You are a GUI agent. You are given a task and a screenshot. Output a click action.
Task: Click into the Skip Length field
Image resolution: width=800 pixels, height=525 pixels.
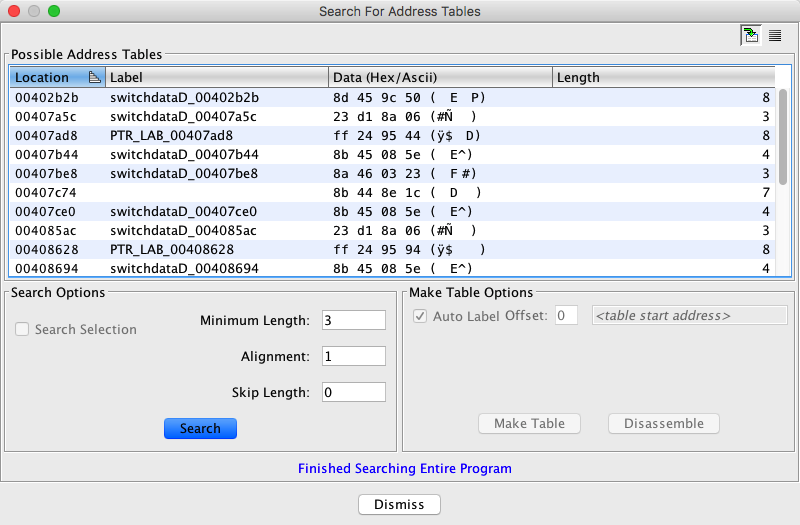[352, 392]
